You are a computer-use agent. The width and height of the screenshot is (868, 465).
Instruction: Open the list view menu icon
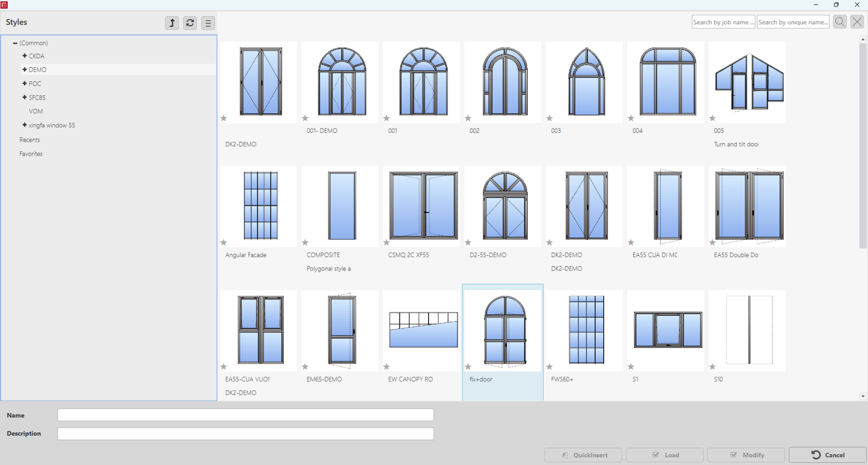(208, 23)
